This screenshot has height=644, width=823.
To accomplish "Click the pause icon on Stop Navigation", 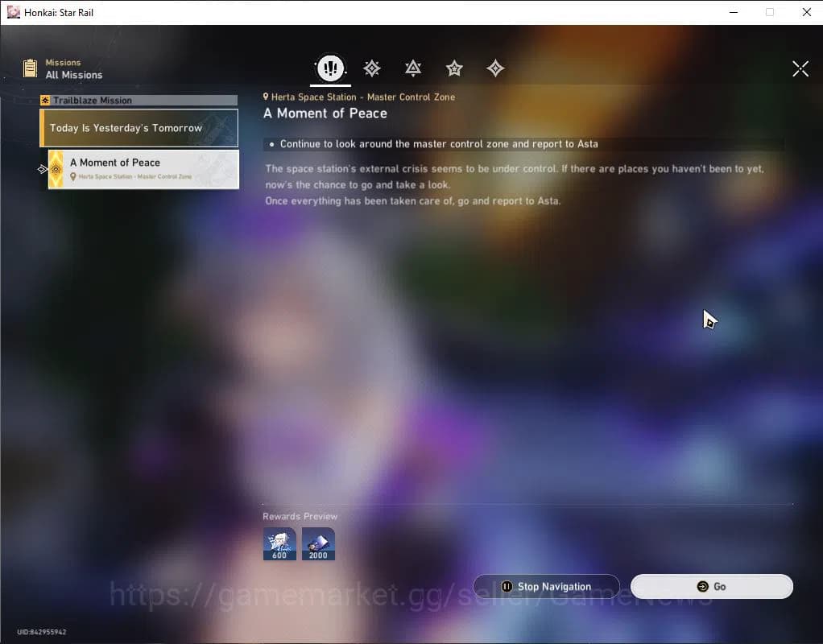I will click(507, 586).
